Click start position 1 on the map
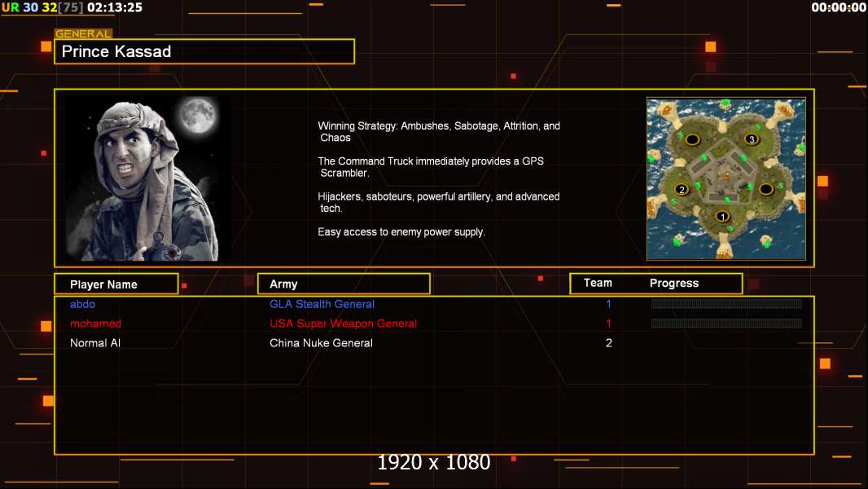868x489 pixels. click(x=722, y=217)
